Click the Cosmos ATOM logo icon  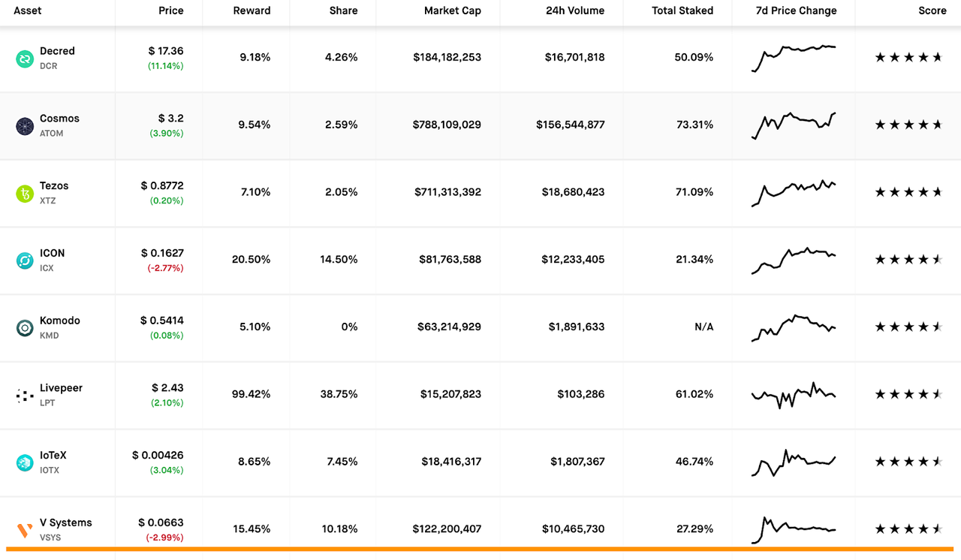tap(25, 126)
